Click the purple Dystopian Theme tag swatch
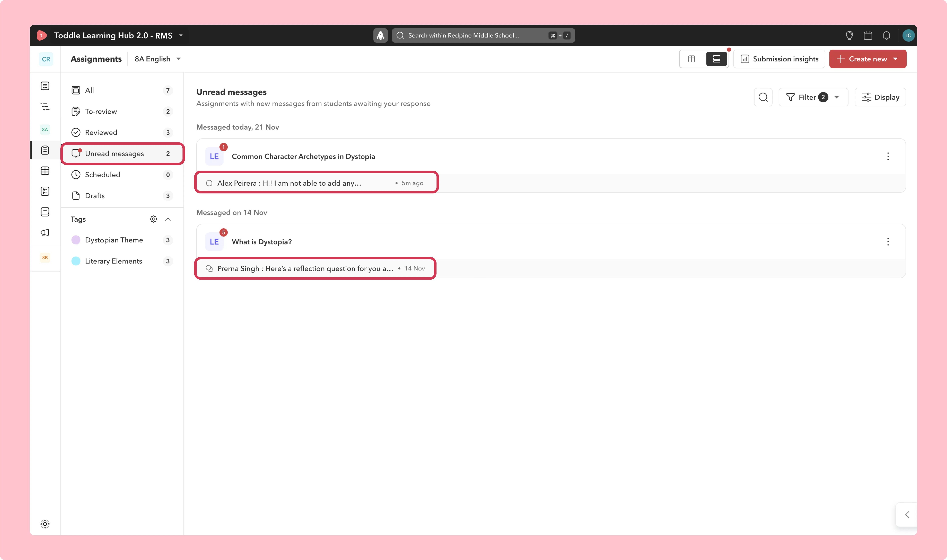 76,240
